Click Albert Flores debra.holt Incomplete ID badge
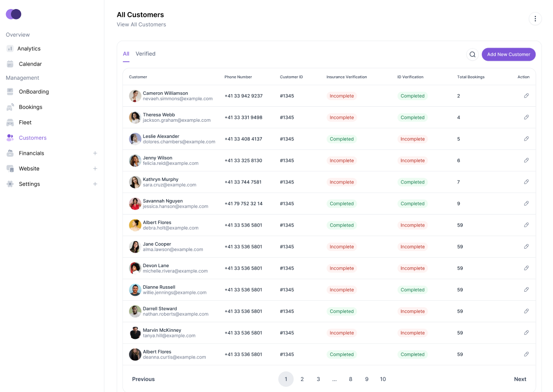This screenshot has width=553, height=392. tap(412, 225)
